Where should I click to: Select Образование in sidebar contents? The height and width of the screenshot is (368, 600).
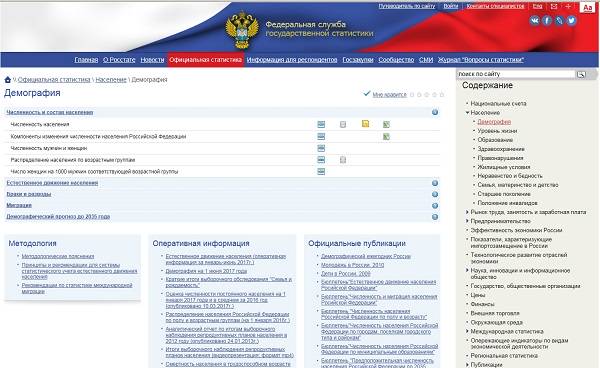pyautogui.click(x=495, y=140)
